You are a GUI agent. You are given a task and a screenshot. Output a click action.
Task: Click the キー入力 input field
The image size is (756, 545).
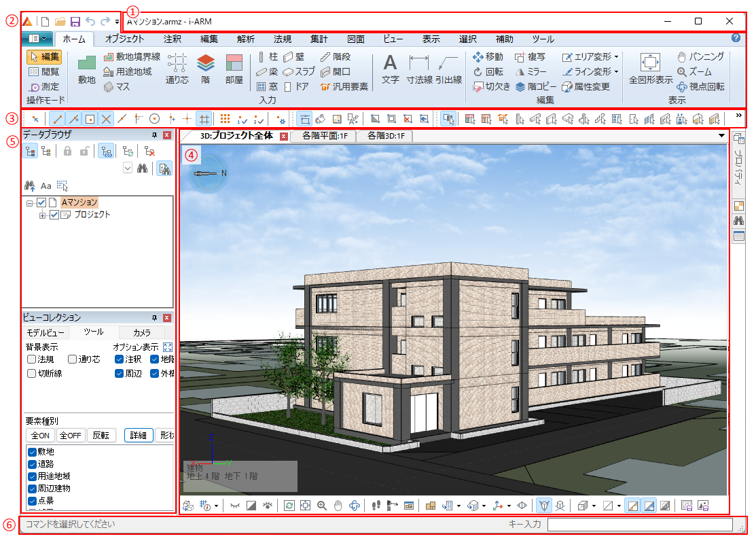[639, 525]
